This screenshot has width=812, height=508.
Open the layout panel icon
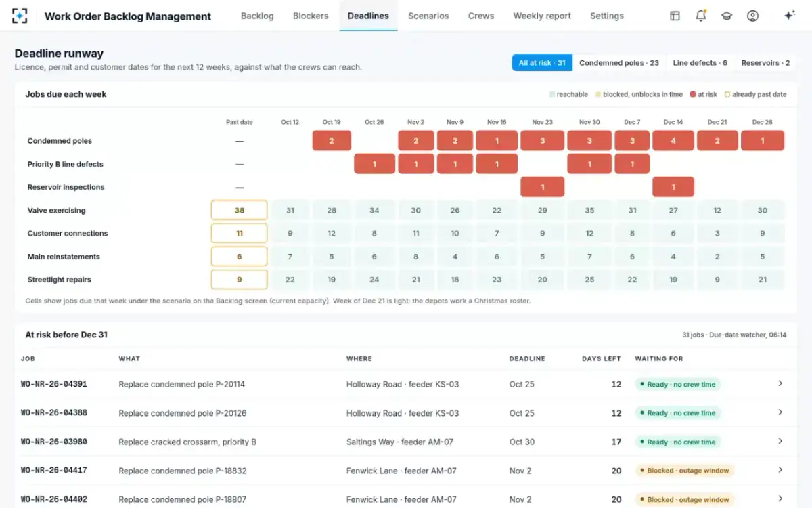(x=675, y=16)
